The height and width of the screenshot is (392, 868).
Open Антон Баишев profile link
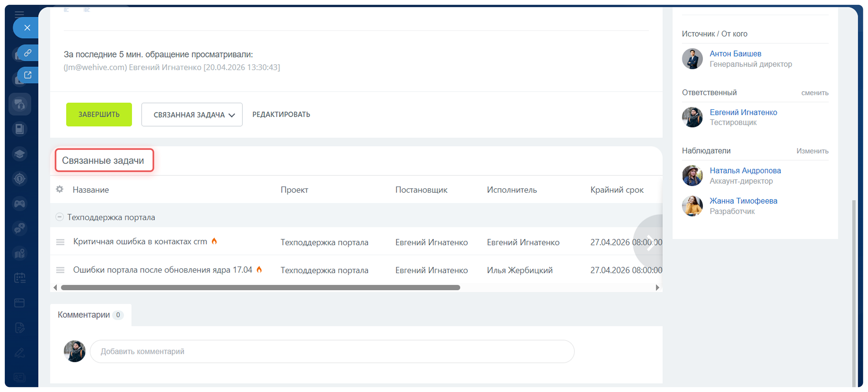click(735, 54)
